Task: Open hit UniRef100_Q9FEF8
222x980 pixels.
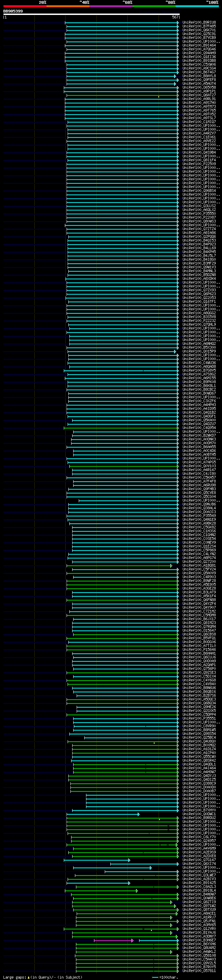Action: point(199,80)
